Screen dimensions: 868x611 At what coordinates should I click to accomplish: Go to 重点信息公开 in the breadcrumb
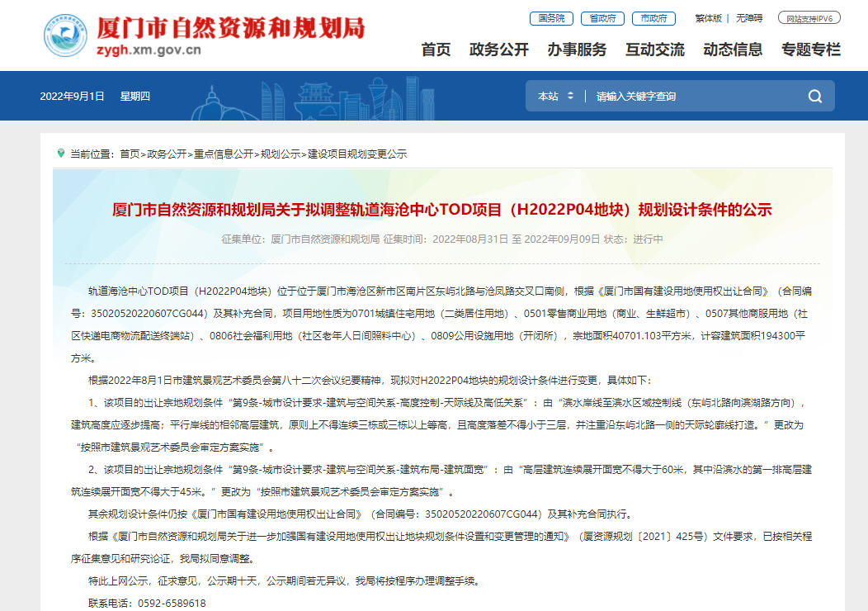(224, 154)
